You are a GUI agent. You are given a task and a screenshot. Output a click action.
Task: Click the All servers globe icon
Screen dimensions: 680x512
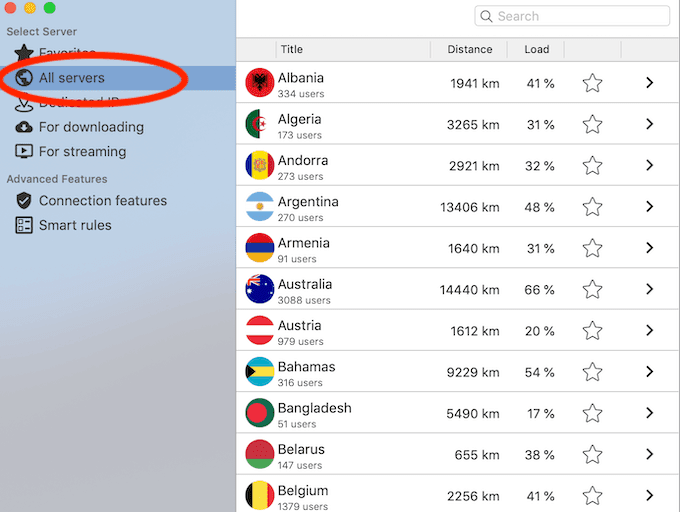point(24,78)
